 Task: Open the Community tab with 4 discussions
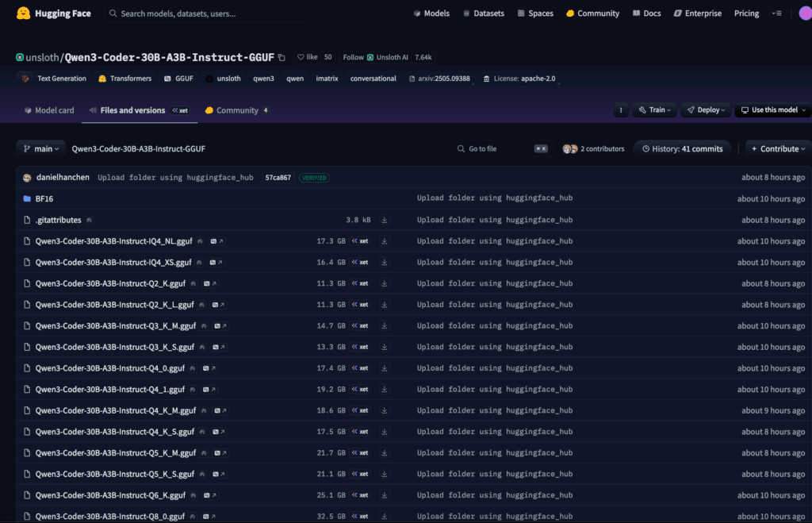pos(236,110)
